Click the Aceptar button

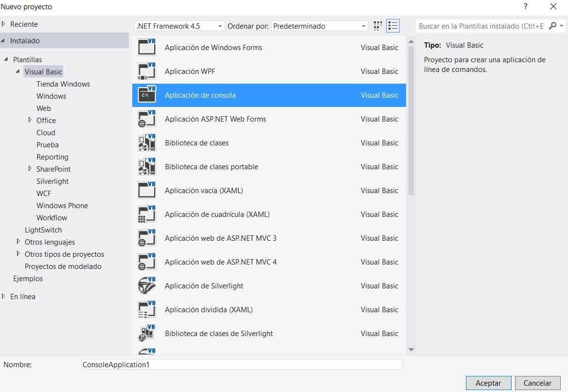pos(488,383)
